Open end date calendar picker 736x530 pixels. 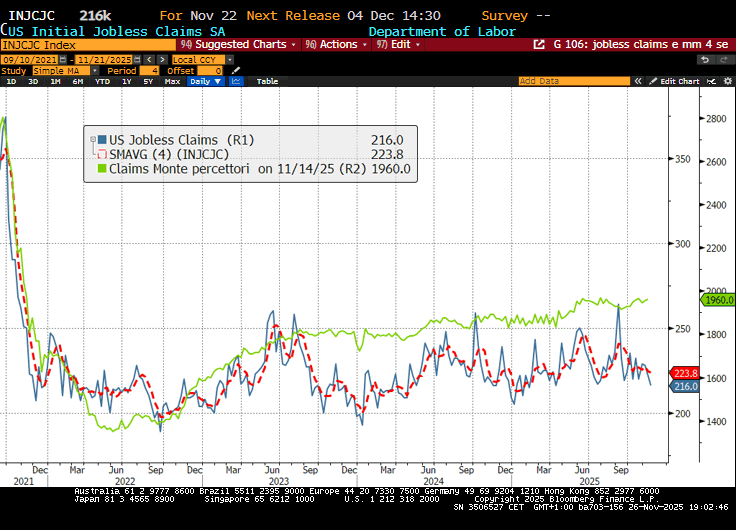pyautogui.click(x=134, y=59)
